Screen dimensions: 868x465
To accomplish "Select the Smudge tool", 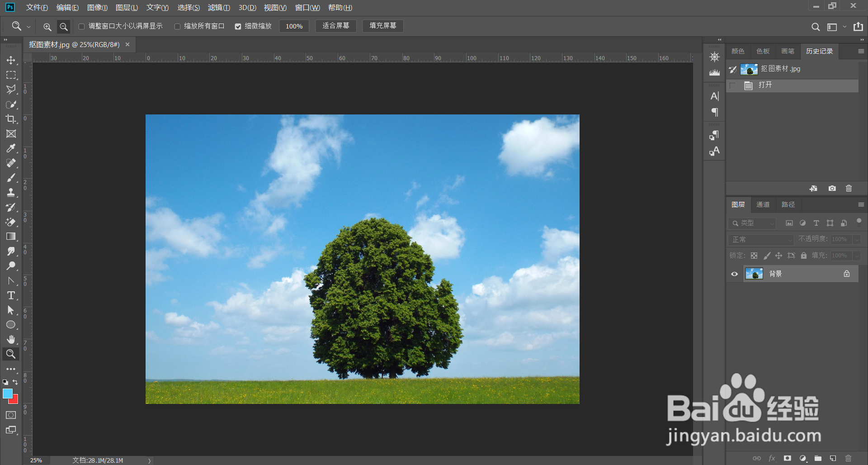I will point(11,251).
